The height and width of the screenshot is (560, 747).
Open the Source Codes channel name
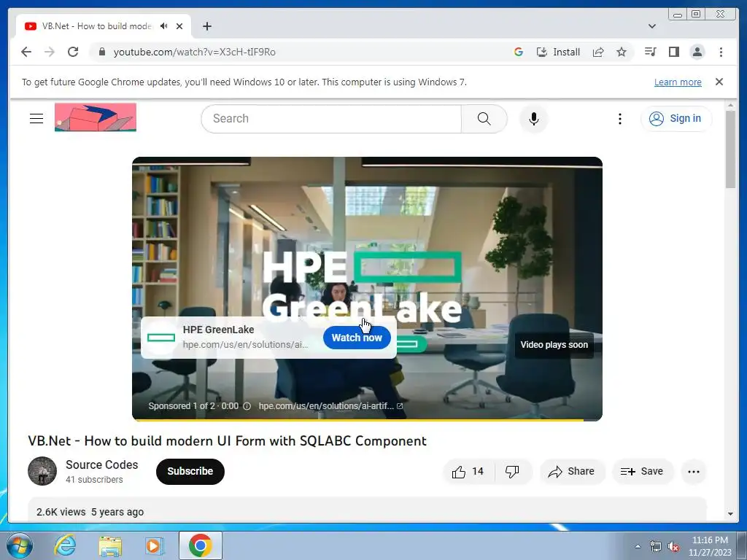102,464
